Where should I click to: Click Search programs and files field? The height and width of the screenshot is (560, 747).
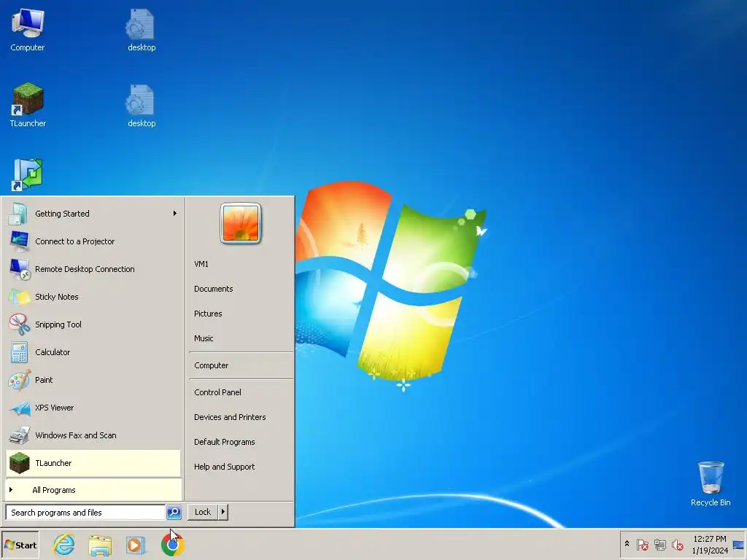(85, 513)
